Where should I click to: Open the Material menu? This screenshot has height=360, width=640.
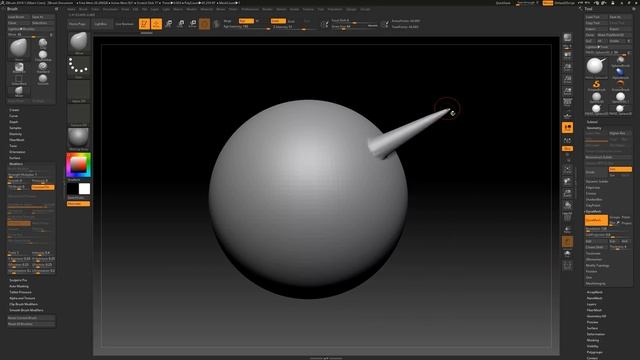[x=206, y=9]
